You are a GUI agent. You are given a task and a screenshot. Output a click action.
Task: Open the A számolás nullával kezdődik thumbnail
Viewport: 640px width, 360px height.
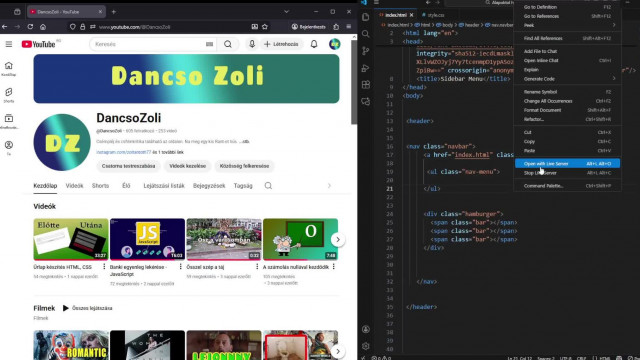pyautogui.click(x=300, y=239)
